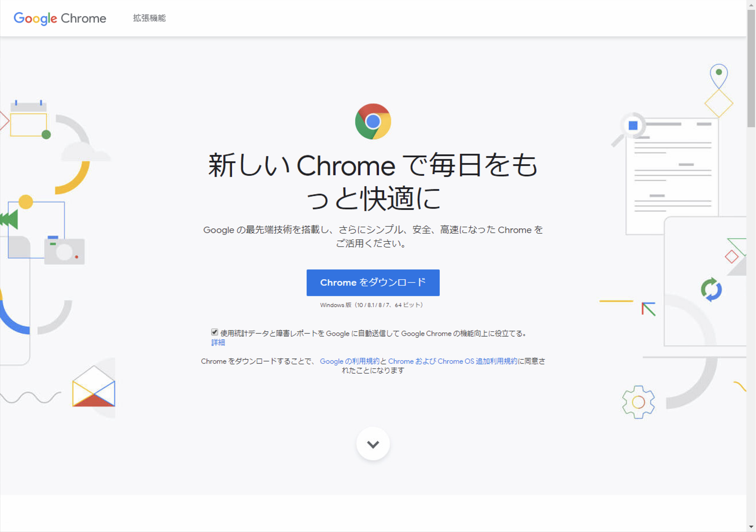Click the round Chrome logo above headline
The height and width of the screenshot is (532, 756).
pyautogui.click(x=373, y=121)
